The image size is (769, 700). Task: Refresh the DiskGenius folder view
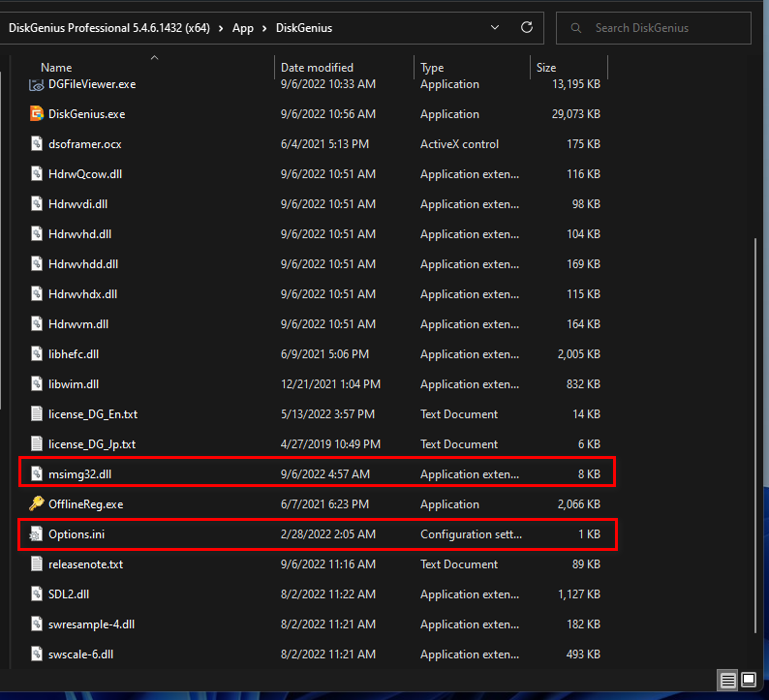point(527,27)
